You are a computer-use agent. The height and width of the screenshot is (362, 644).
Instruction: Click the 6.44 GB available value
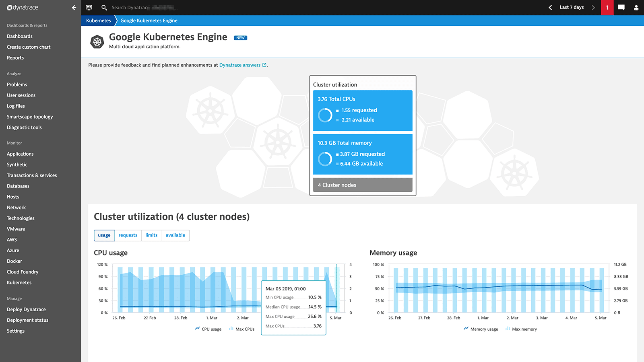click(x=361, y=164)
